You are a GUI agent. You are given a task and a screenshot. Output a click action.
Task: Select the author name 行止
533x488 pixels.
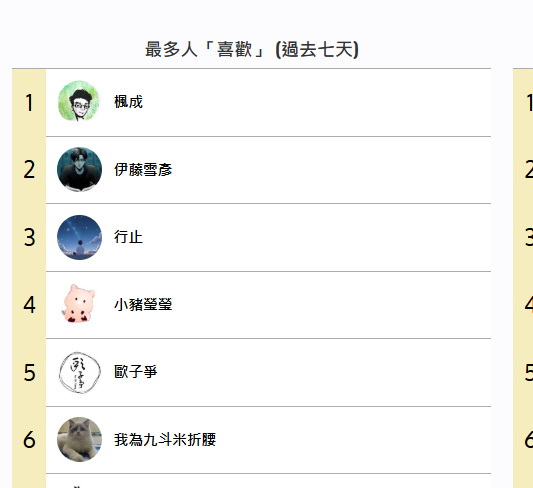point(128,237)
